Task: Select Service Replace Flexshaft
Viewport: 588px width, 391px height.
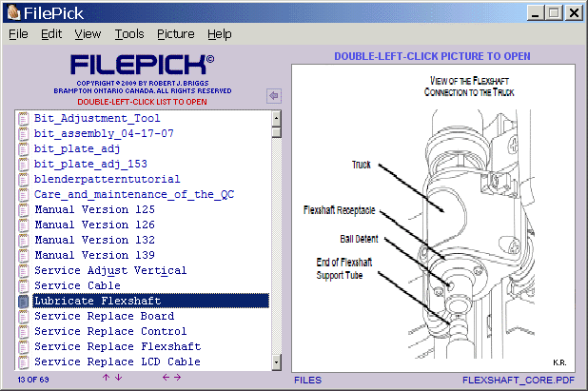Action: (x=117, y=346)
